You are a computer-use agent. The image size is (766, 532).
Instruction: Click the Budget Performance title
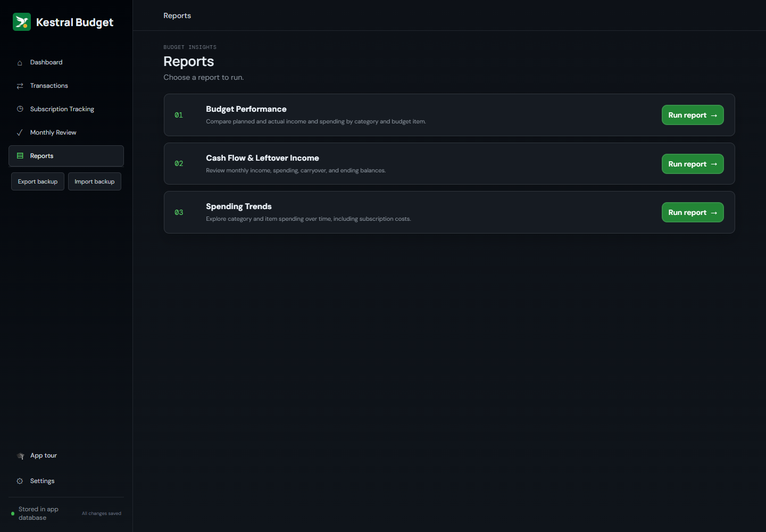pyautogui.click(x=246, y=109)
